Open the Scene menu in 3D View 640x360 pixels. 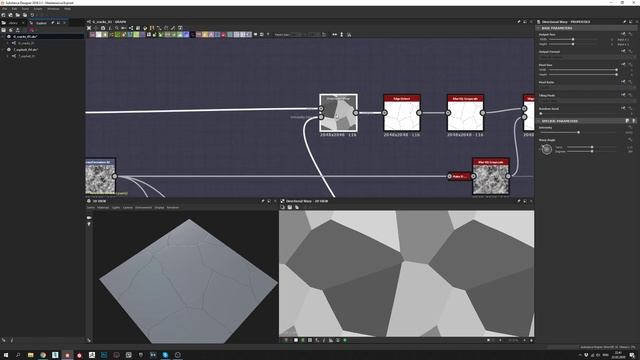(x=91, y=207)
